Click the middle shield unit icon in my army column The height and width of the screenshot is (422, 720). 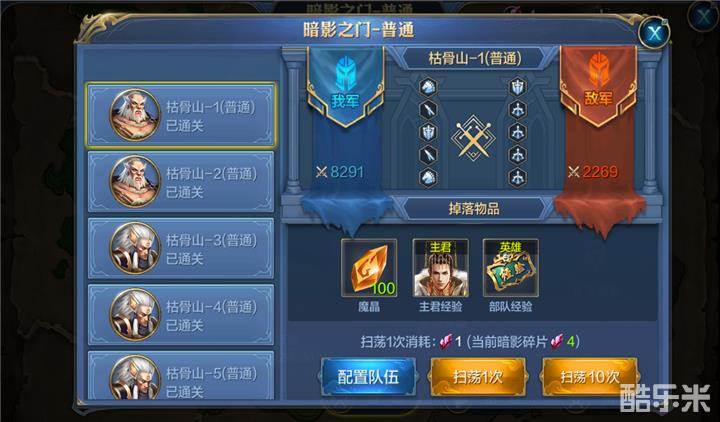pyautogui.click(x=428, y=133)
